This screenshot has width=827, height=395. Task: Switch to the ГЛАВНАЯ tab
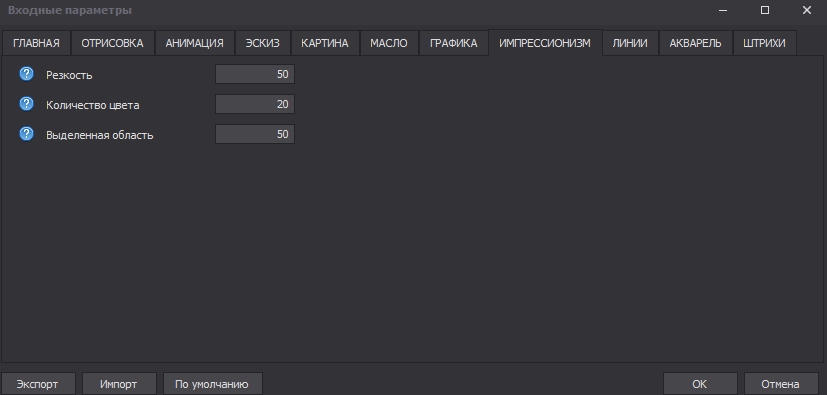[36, 43]
